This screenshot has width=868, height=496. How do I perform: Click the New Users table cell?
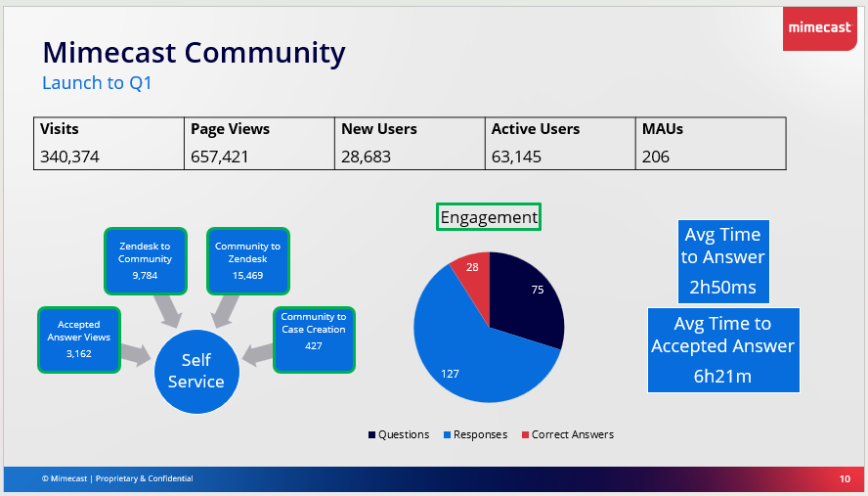pos(411,144)
